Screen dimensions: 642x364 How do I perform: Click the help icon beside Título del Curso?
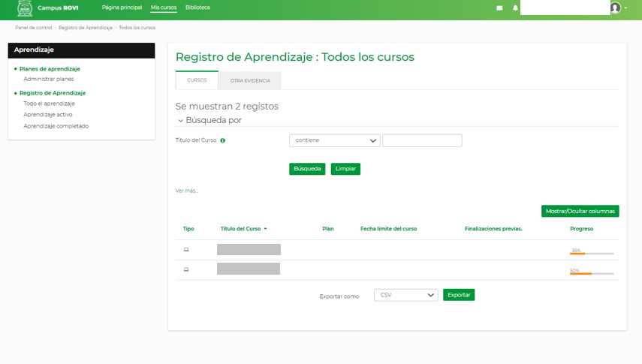tap(223, 140)
